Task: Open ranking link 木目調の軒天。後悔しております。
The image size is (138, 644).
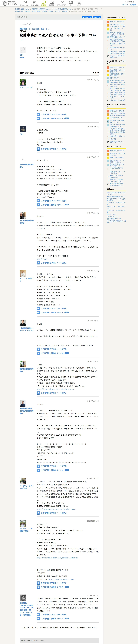Action: [x=117, y=45]
